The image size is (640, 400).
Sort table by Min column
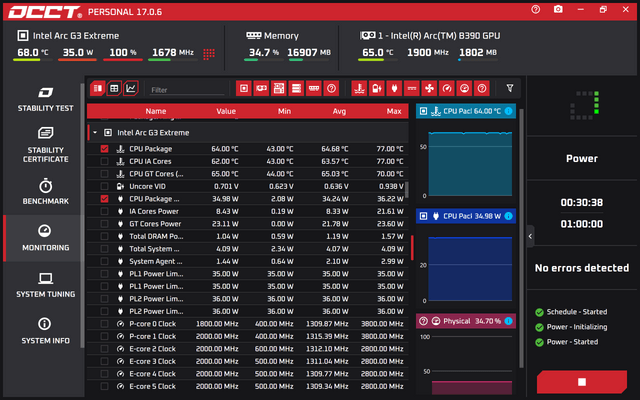tap(284, 111)
